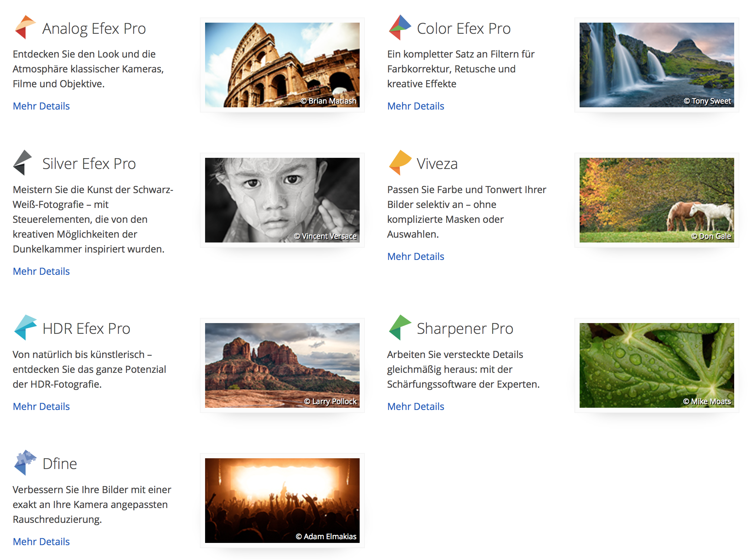Click the Color Efex Pro logo icon
Image resolution: width=752 pixels, height=560 pixels.
point(399,27)
